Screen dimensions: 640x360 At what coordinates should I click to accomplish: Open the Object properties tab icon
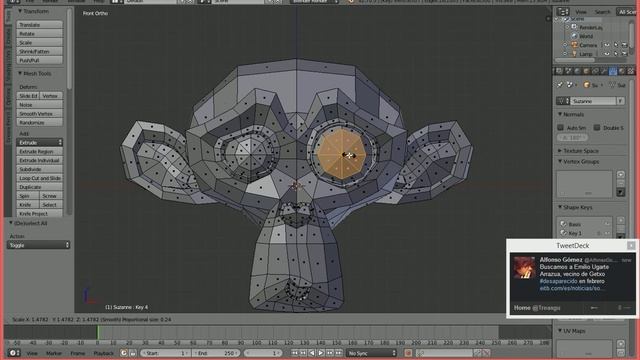pyautogui.click(x=586, y=71)
